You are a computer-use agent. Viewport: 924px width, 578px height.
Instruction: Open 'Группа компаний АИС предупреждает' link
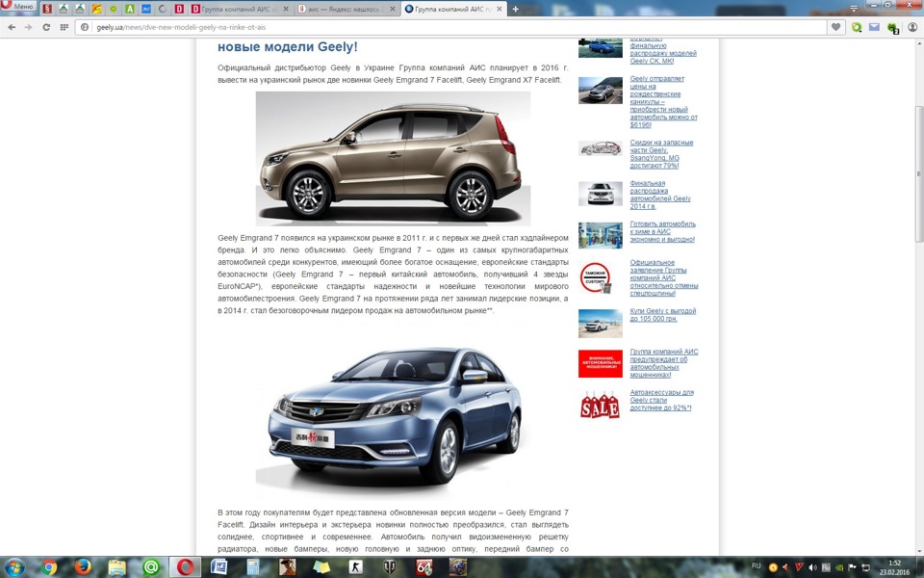pyautogui.click(x=663, y=363)
